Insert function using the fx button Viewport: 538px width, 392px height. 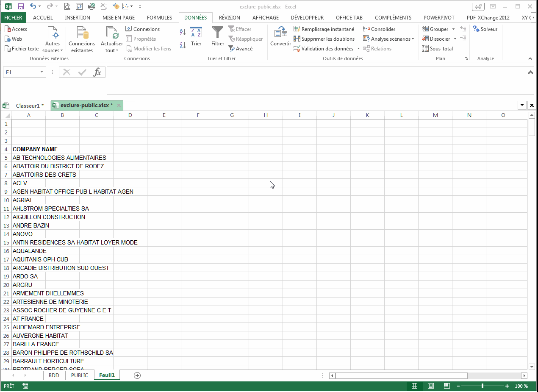[x=97, y=72]
